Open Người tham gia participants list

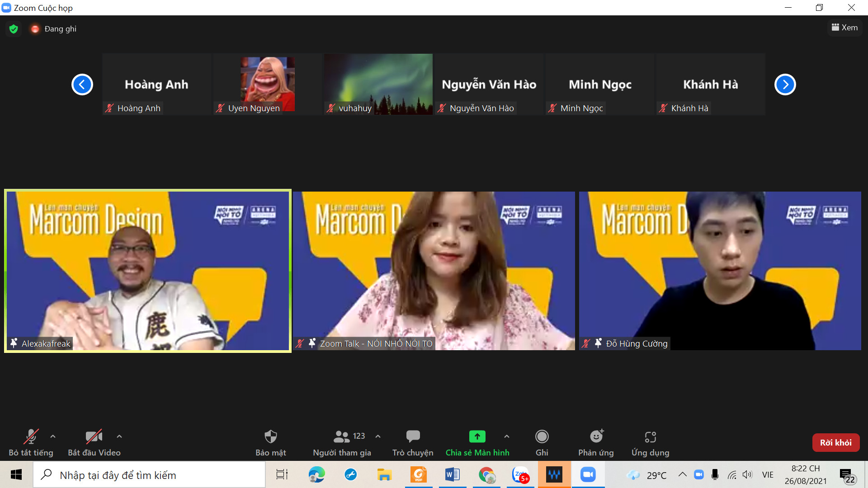(x=342, y=443)
